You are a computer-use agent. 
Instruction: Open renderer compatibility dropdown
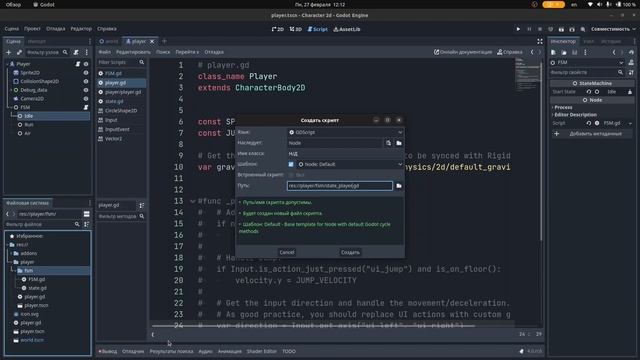[x=613, y=29]
